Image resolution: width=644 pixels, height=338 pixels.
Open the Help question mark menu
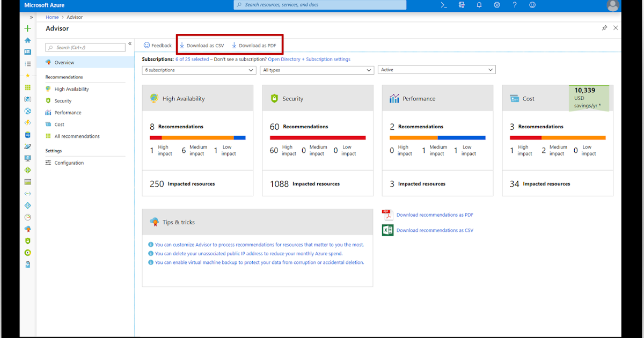[x=514, y=5]
